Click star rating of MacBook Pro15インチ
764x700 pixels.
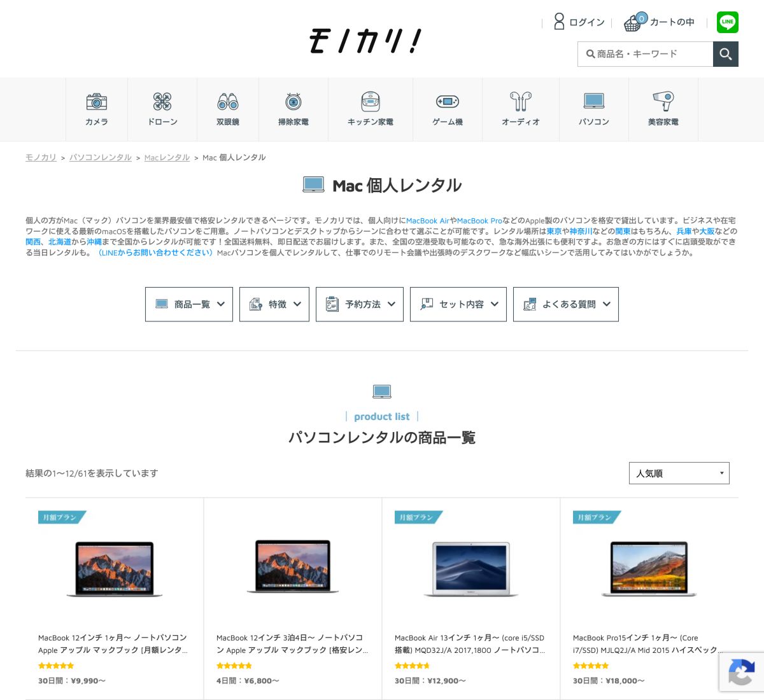pyautogui.click(x=591, y=666)
